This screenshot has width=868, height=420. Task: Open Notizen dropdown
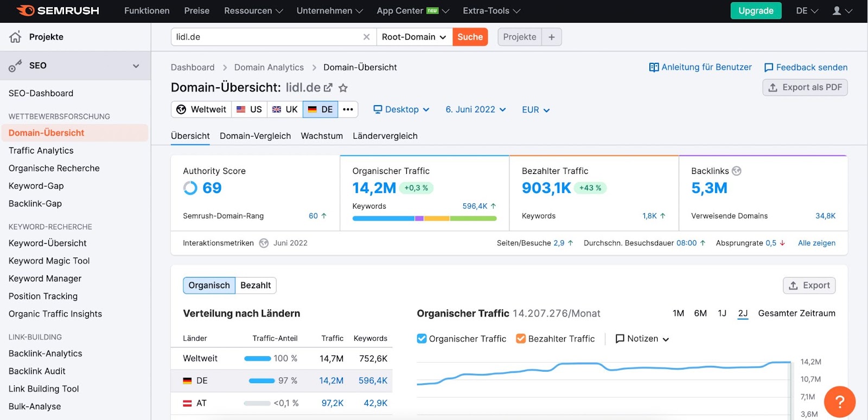642,339
